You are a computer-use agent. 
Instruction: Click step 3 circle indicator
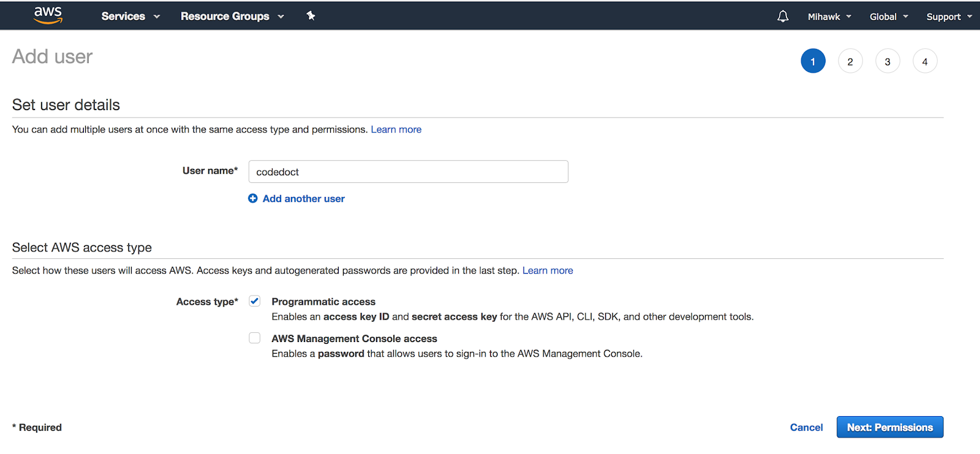888,61
